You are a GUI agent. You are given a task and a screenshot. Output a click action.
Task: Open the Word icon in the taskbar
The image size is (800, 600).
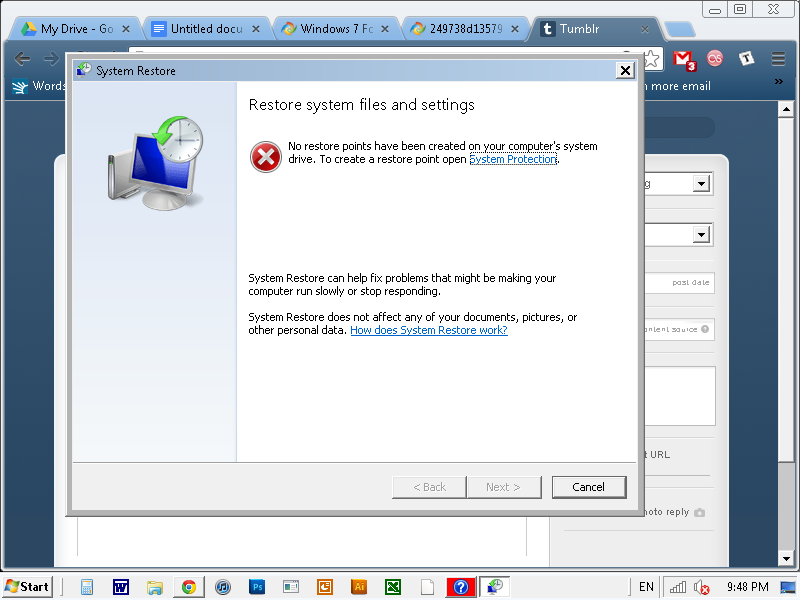tap(121, 587)
